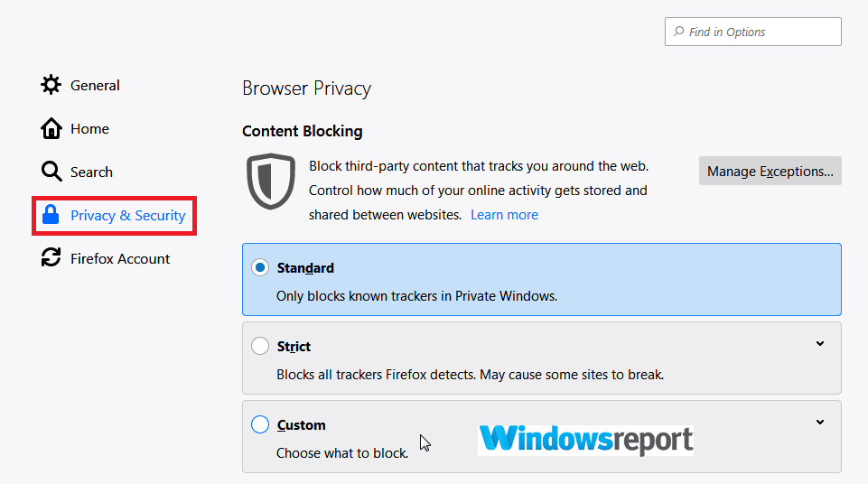Viewport: 868px width, 484px height.
Task: Click the Content Blocking shield icon
Action: [271, 181]
